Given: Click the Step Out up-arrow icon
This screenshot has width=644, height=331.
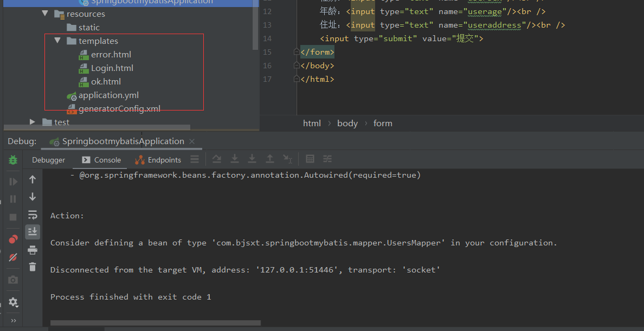Looking at the screenshot, I should (x=270, y=159).
